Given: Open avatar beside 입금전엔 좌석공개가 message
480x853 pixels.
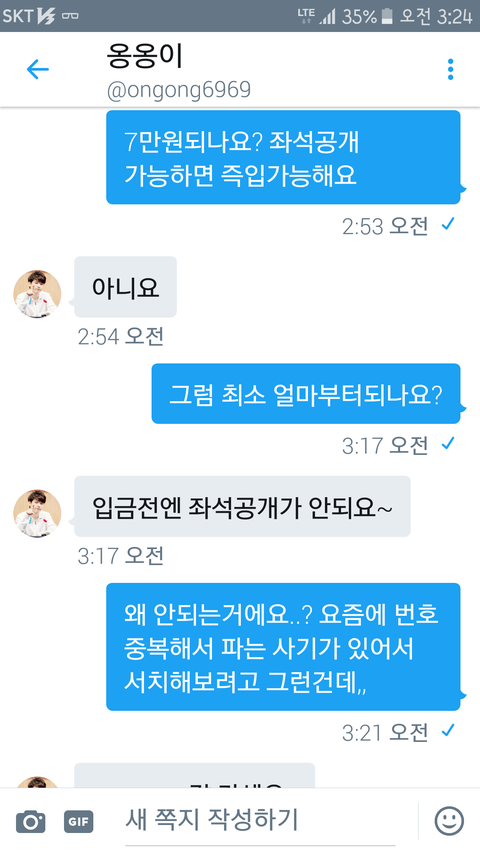Looking at the screenshot, I should [x=37, y=514].
